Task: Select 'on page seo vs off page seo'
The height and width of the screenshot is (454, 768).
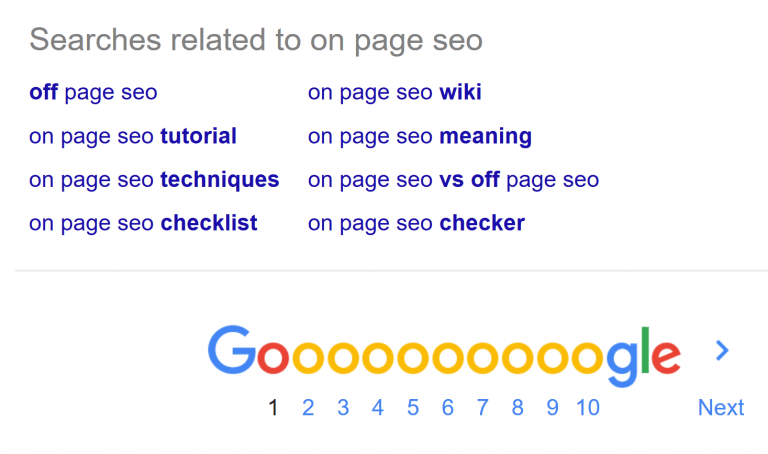Action: tap(453, 180)
